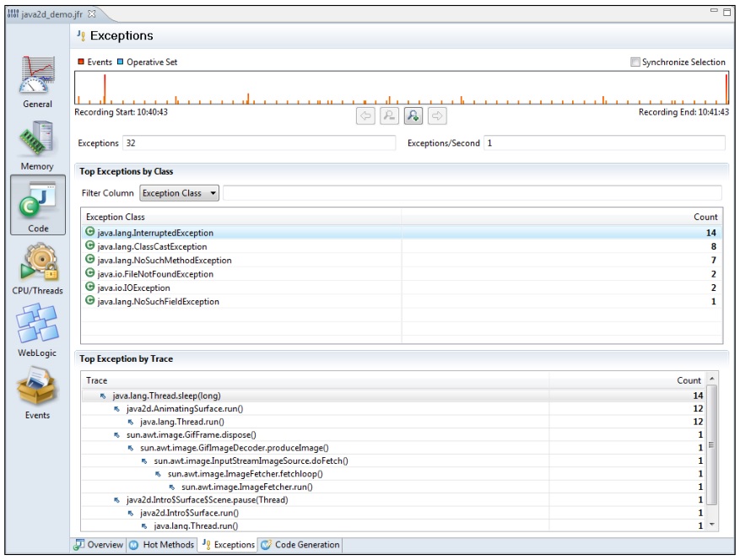The width and height of the screenshot is (740, 560).
Task: Click the arrow icon beside sun.awt.image.GifFrame.dispose()
Action: [116, 435]
